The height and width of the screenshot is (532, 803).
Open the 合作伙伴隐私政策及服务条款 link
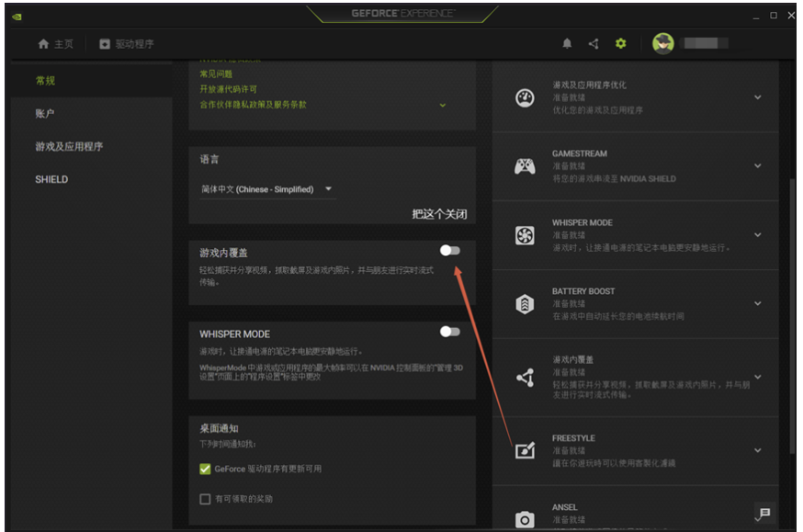pyautogui.click(x=253, y=105)
